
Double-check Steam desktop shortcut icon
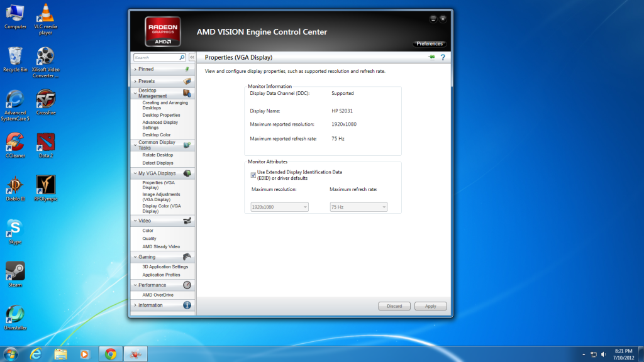(x=15, y=271)
